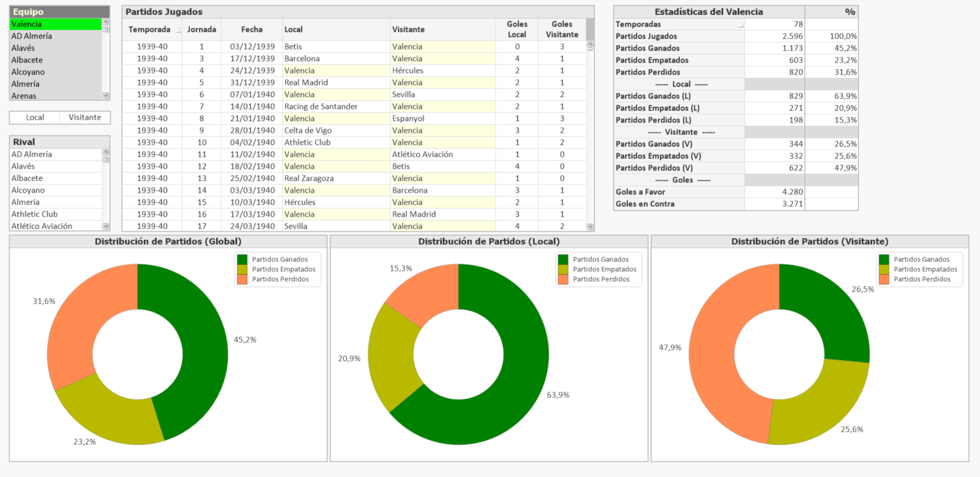
Task: Click Partidos Perdidos swatch in Visitante legend
Action: [884, 279]
